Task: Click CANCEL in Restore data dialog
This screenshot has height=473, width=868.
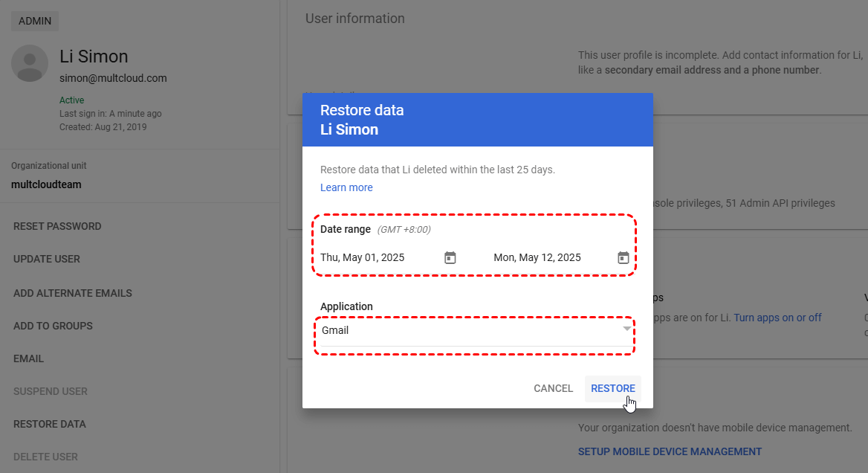Action: point(553,388)
